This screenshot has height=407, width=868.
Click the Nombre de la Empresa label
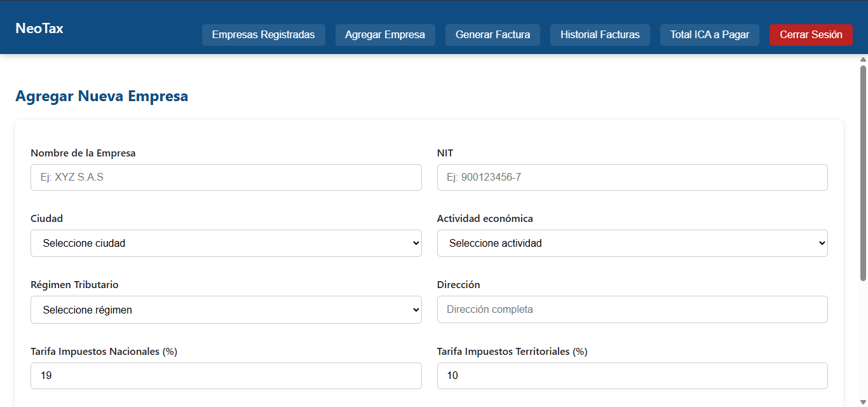pos(83,153)
